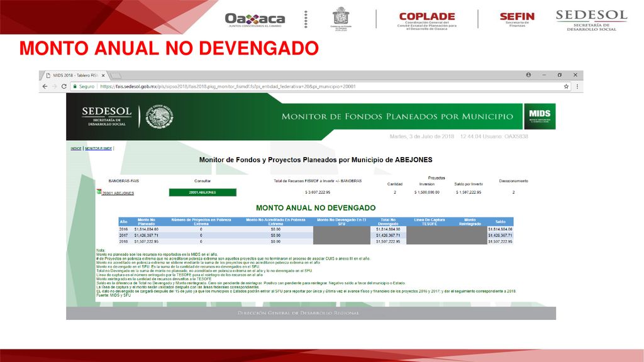Click the Oaxaca state crest in header
The image size is (644, 362).
[x=341, y=19]
